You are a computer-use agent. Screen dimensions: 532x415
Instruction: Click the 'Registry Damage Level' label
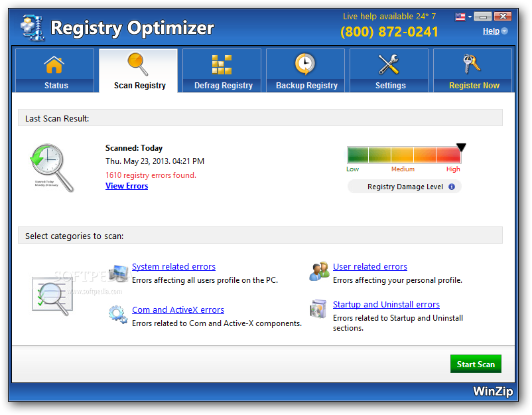pyautogui.click(x=405, y=187)
